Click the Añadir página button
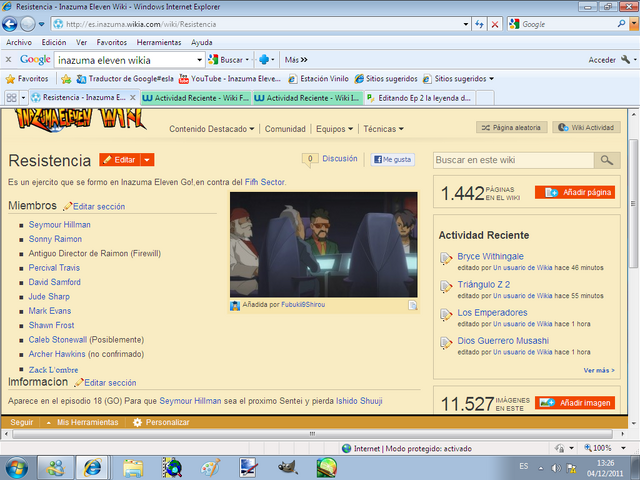This screenshot has width=640, height=480. (575, 192)
